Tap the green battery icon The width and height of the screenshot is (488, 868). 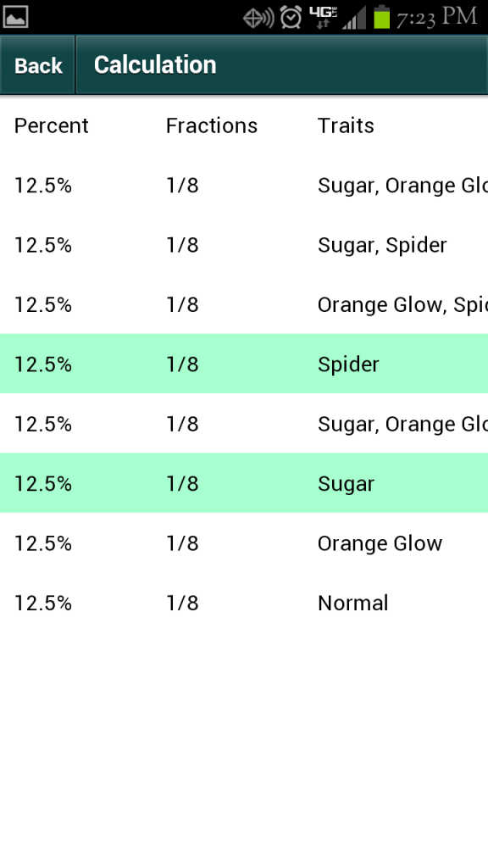pyautogui.click(x=382, y=17)
